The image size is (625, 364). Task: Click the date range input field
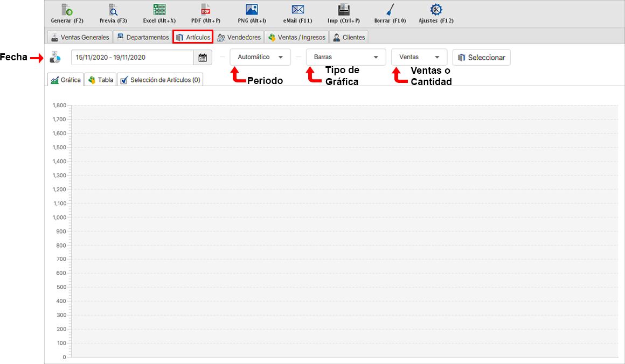click(132, 58)
